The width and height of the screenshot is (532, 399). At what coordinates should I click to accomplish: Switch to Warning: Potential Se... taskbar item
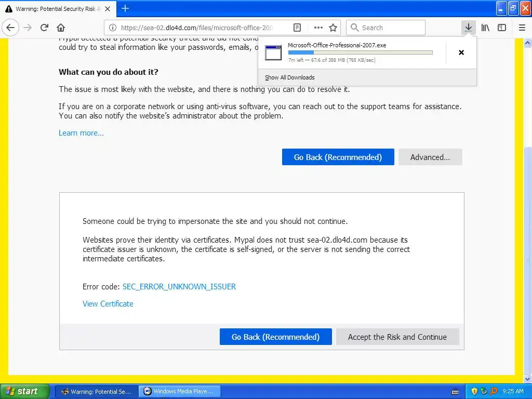point(96,392)
